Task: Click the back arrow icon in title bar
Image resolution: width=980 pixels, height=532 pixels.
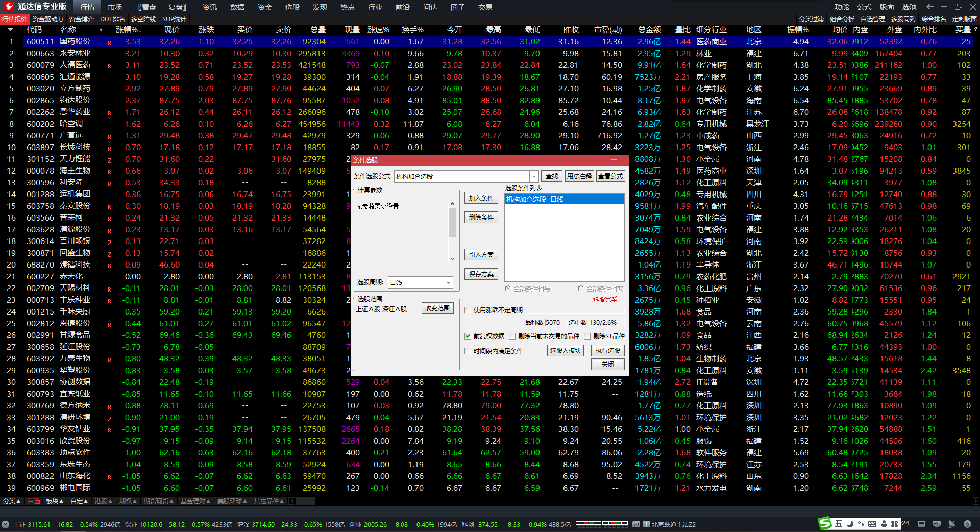Action: [x=930, y=7]
